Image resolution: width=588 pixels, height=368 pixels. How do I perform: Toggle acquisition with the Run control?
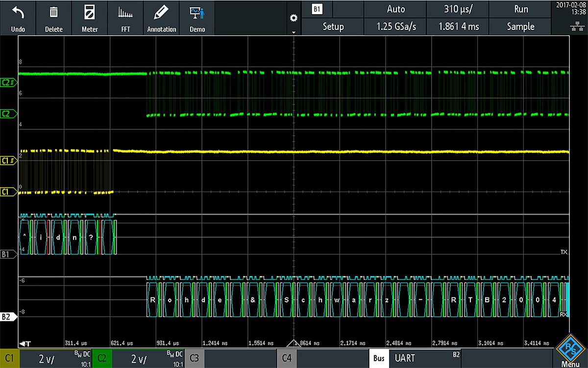tap(520, 9)
